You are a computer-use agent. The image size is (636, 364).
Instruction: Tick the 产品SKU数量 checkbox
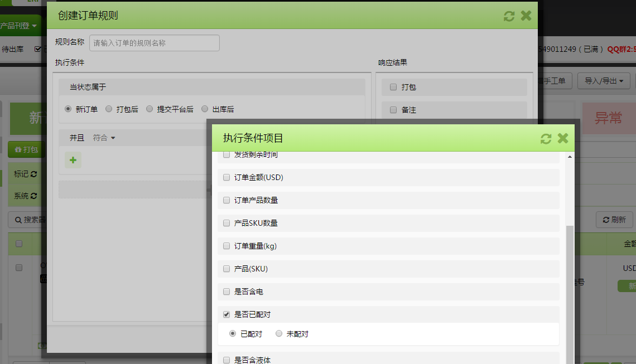tap(227, 223)
